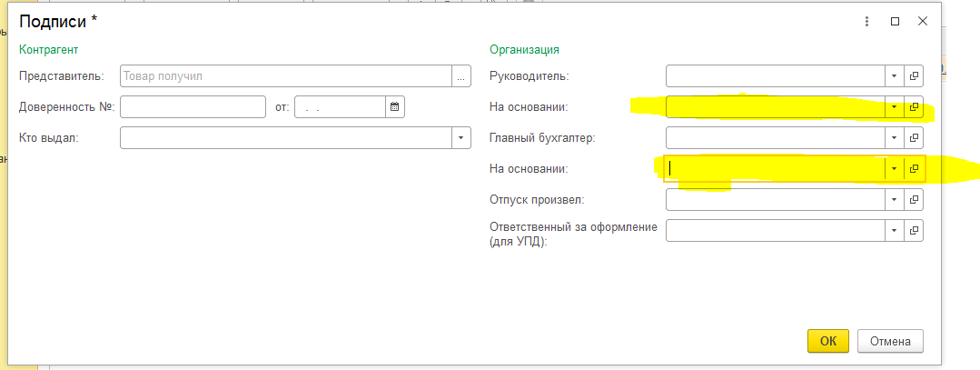Expand the Кто выдал dropdown list
Viewport: 980px width, 370px height.
[x=461, y=138]
